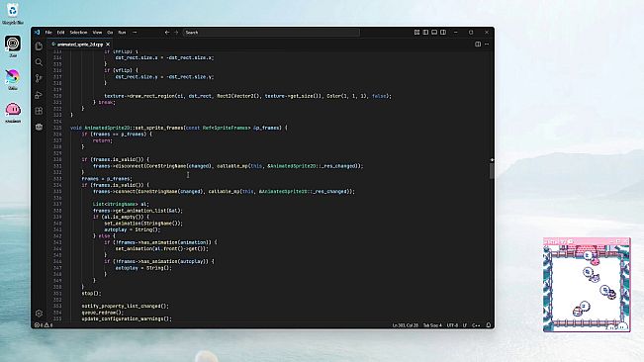Screen dimensions: 644x362
Task: Open the Krita desktop shortcut
Action: [x=13, y=79]
